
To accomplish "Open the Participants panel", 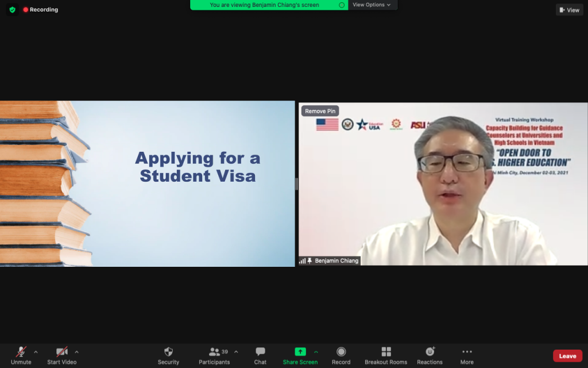I will click(x=214, y=355).
